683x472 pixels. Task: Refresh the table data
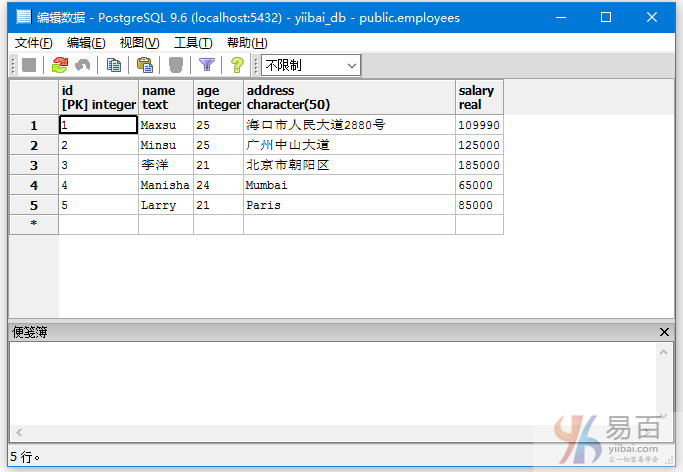point(60,65)
